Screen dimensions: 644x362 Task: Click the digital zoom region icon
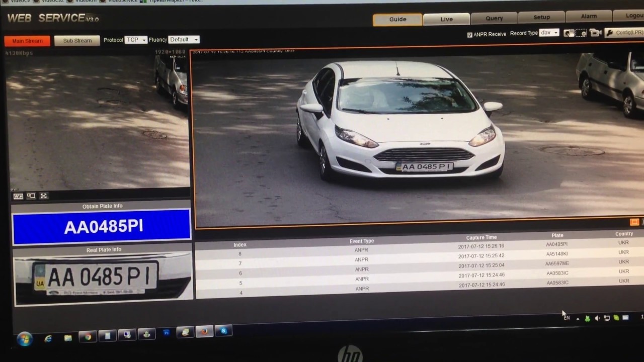pyautogui.click(x=582, y=33)
